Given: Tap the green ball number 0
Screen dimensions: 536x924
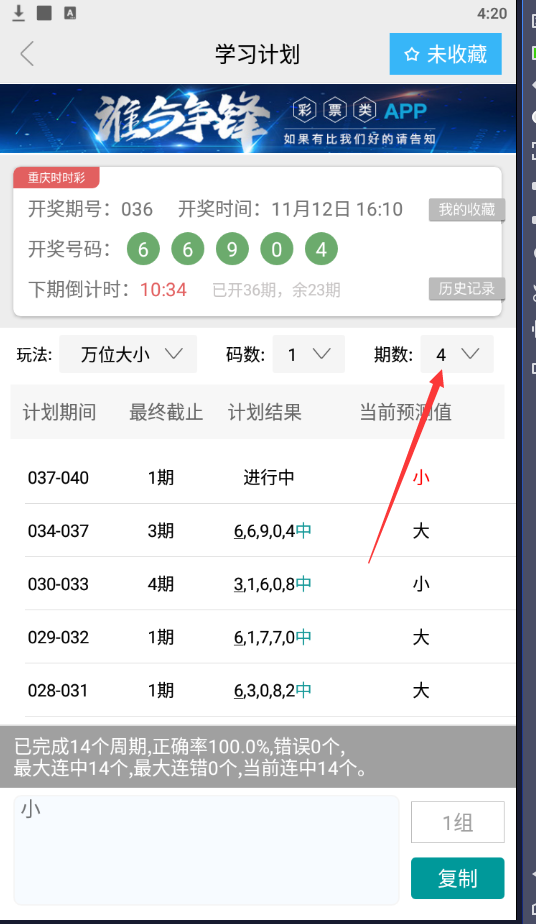Looking at the screenshot, I should pos(276,249).
